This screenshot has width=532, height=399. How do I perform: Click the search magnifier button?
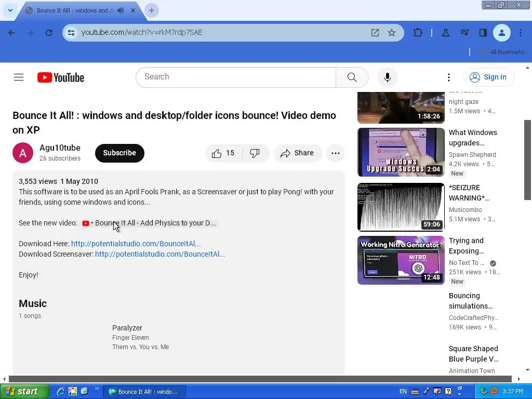[x=352, y=77]
